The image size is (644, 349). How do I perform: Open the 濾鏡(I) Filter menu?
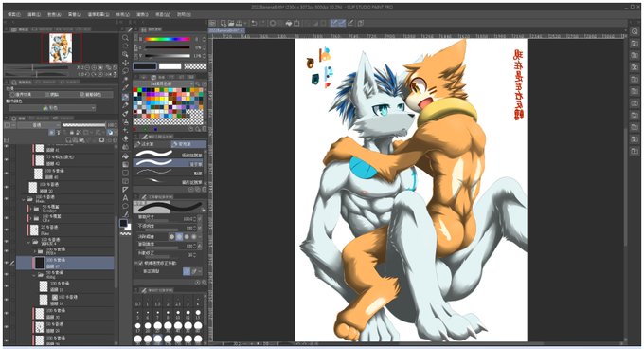coord(142,14)
